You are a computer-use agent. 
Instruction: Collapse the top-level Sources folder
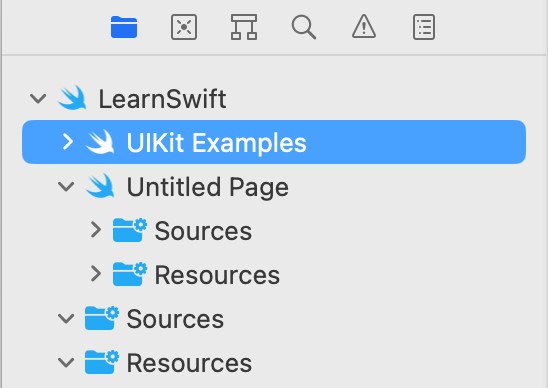[66, 319]
